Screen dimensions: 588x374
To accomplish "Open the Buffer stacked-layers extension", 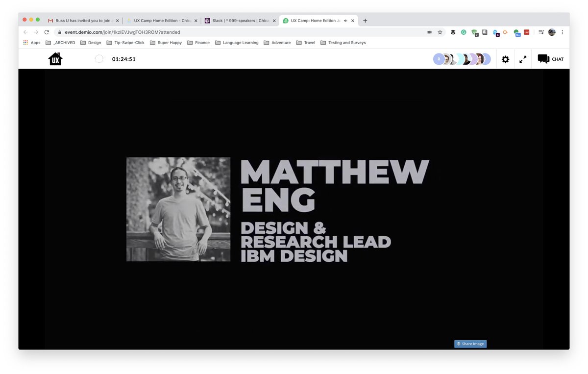I will click(x=453, y=32).
